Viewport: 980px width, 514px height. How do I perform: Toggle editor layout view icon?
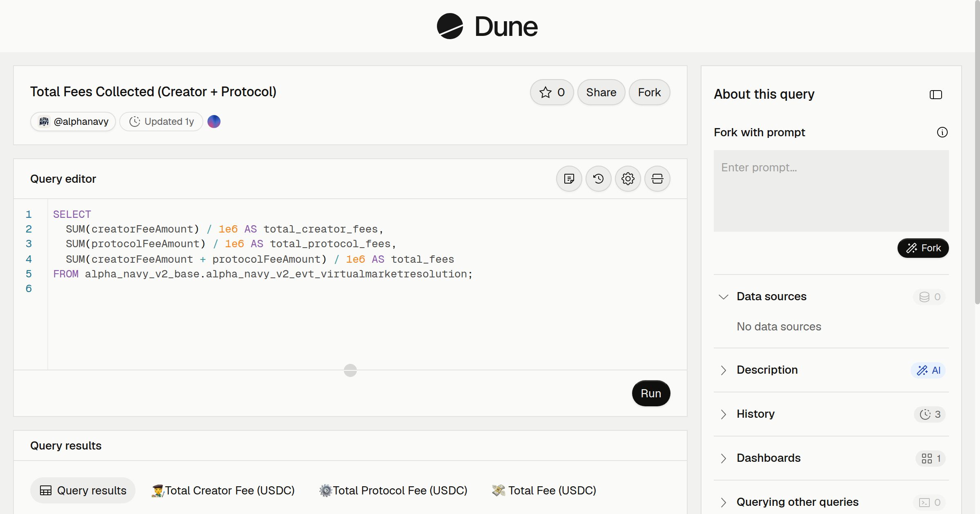coord(657,179)
